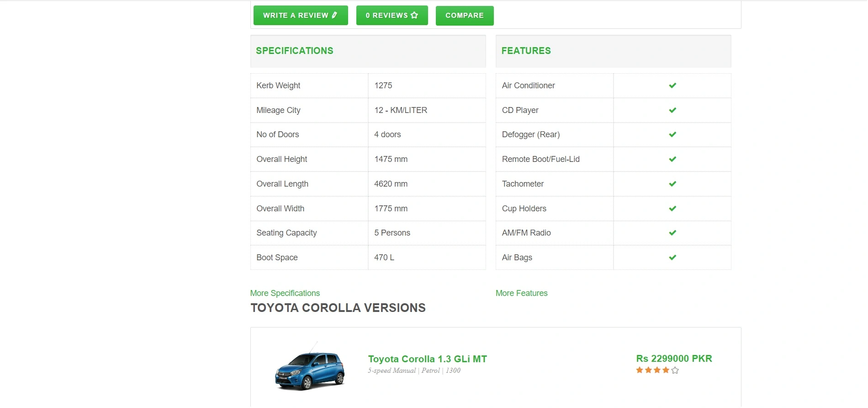This screenshot has width=868, height=408.
Task: Select the 470 L value
Action: click(x=384, y=258)
